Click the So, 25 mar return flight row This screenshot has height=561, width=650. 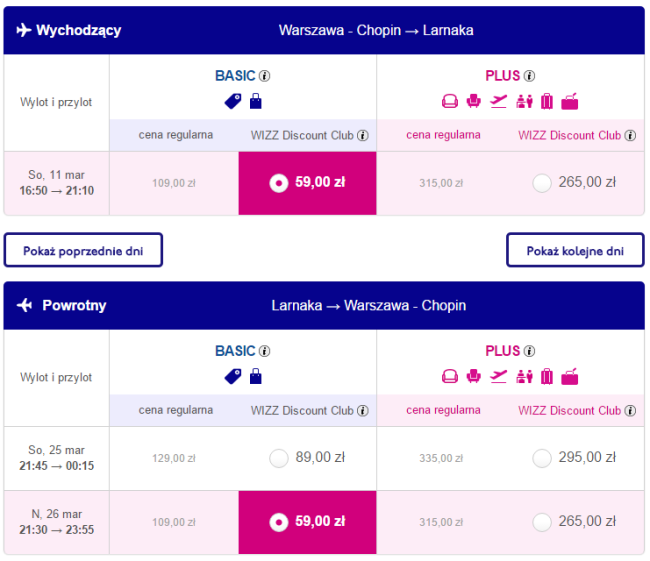[x=324, y=458]
